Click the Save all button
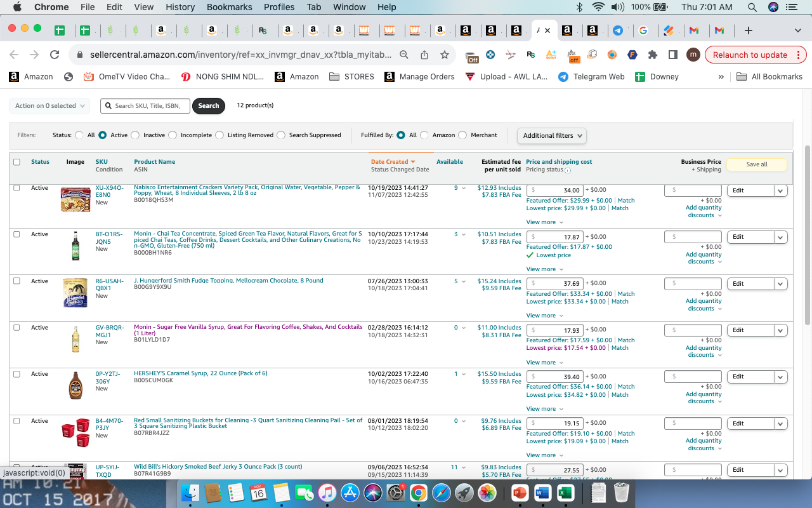Viewport: 812px width, 508px height. coord(757,164)
